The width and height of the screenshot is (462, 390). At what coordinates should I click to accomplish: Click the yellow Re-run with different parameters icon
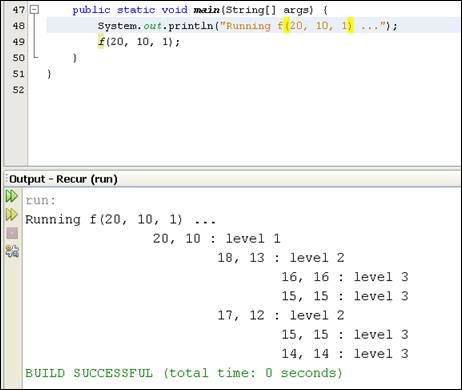coord(11,215)
